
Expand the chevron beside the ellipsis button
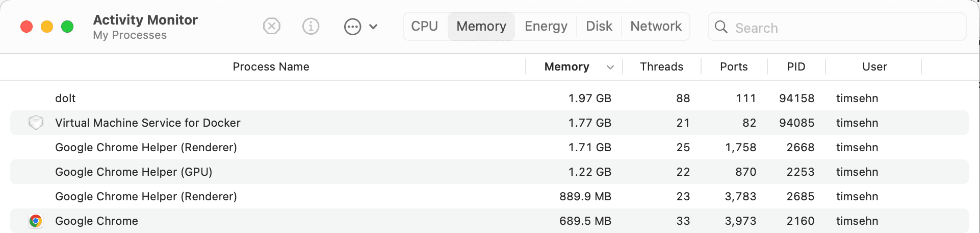pos(373,27)
